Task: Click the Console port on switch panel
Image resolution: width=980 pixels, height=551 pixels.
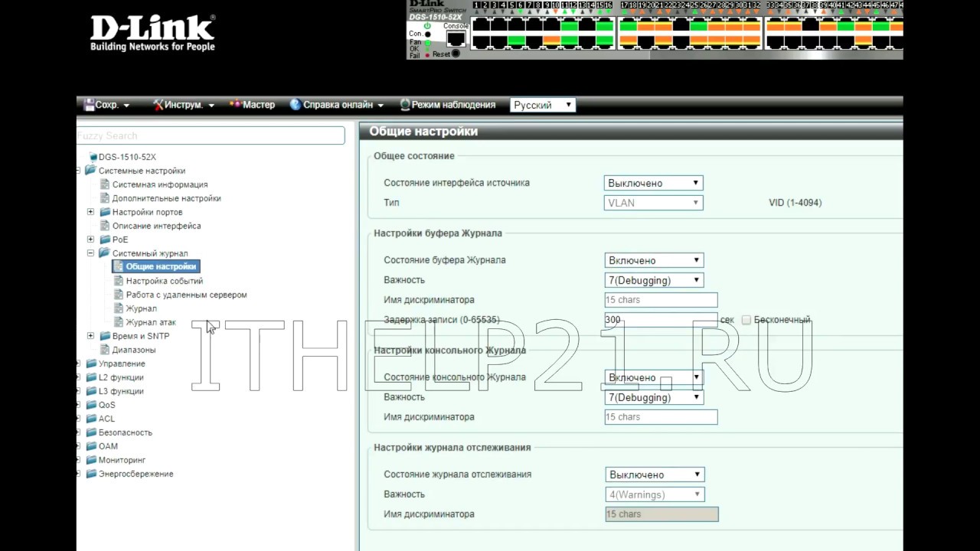Action: coord(456,39)
